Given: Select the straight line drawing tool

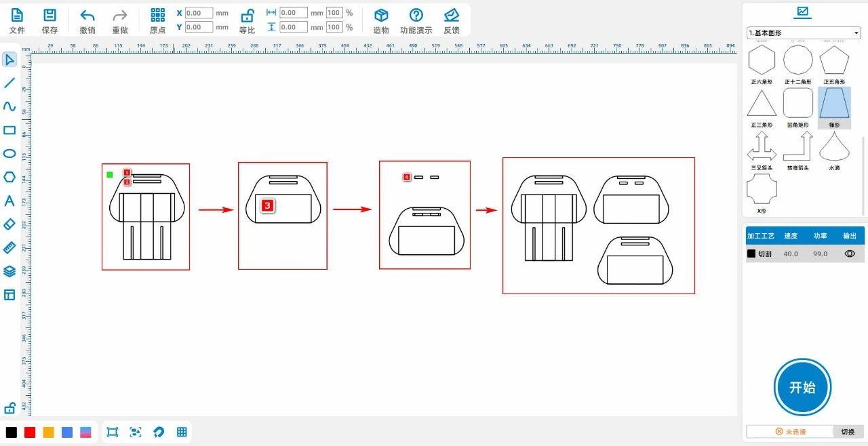Looking at the screenshot, I should click(9, 83).
